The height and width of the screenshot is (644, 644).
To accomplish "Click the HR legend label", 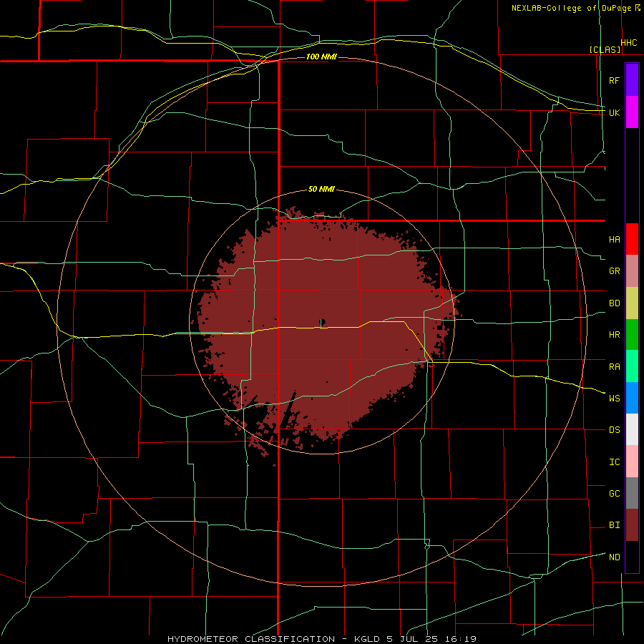I will pos(614,335).
